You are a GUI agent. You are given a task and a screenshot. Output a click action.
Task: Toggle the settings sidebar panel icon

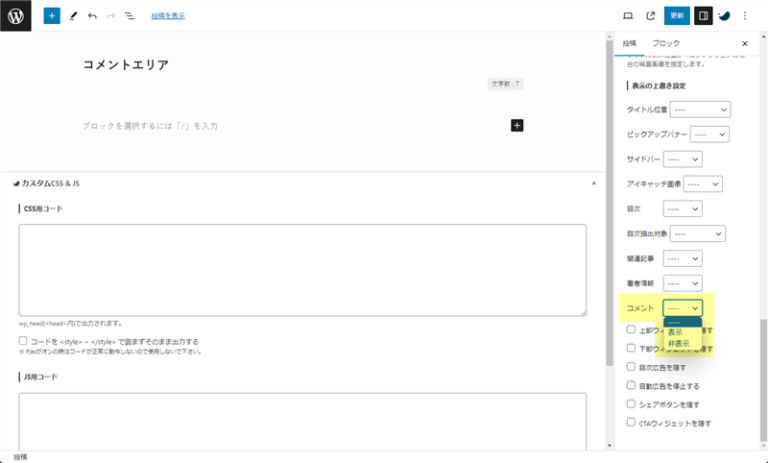click(703, 16)
